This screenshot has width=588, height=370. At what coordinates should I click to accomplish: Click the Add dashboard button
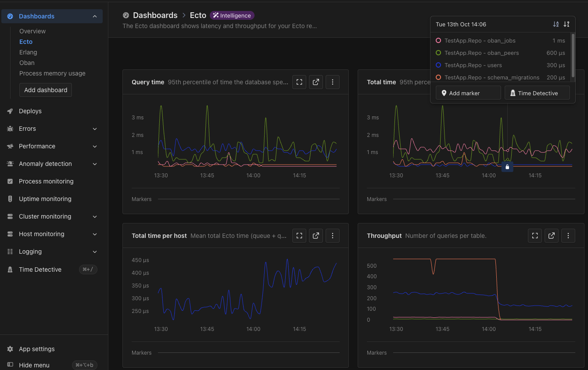click(46, 90)
